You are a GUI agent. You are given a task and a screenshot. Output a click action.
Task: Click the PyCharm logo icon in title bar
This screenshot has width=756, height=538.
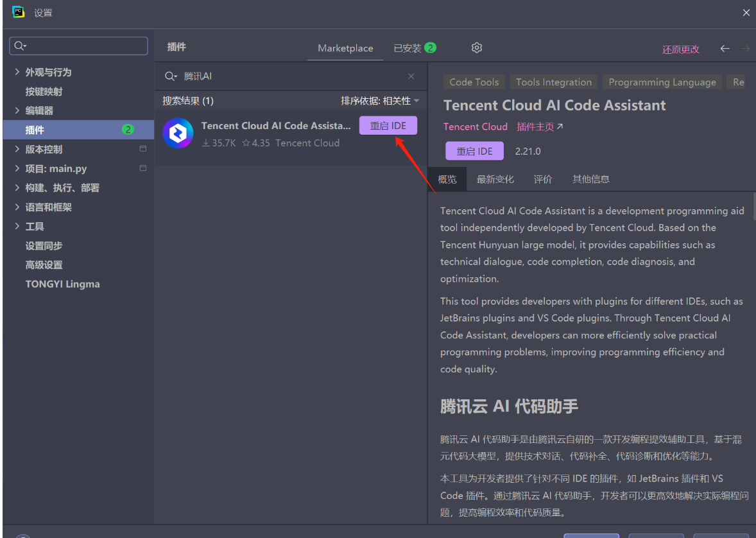(19, 12)
